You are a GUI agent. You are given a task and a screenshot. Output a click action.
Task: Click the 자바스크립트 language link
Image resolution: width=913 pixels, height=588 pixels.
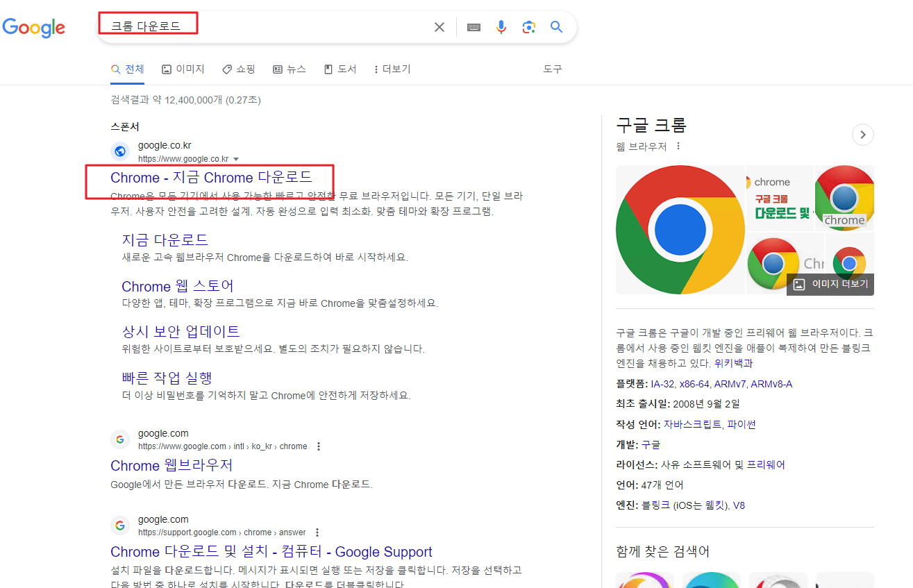coord(692,424)
